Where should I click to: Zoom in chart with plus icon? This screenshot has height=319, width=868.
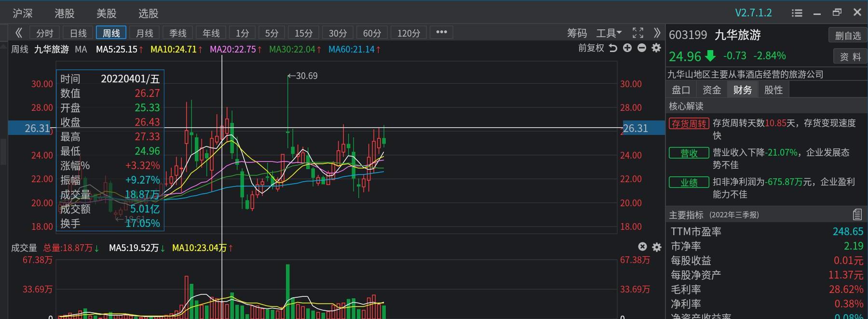[x=627, y=48]
